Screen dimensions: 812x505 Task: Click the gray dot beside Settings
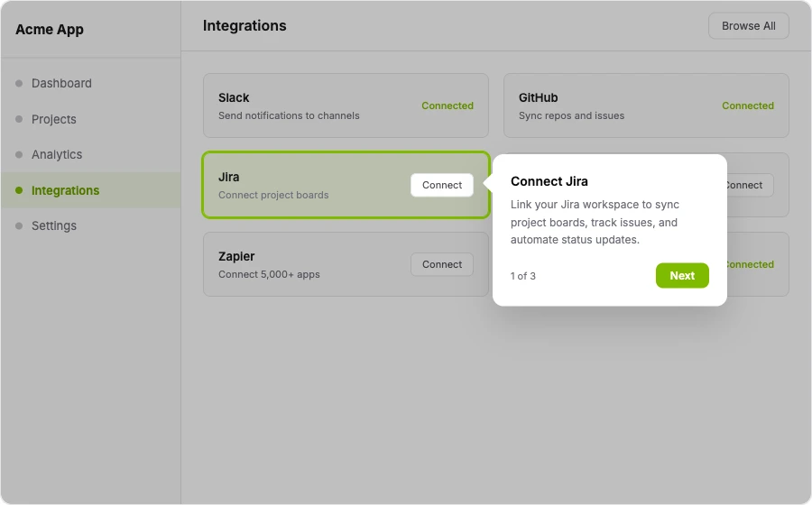click(x=19, y=226)
